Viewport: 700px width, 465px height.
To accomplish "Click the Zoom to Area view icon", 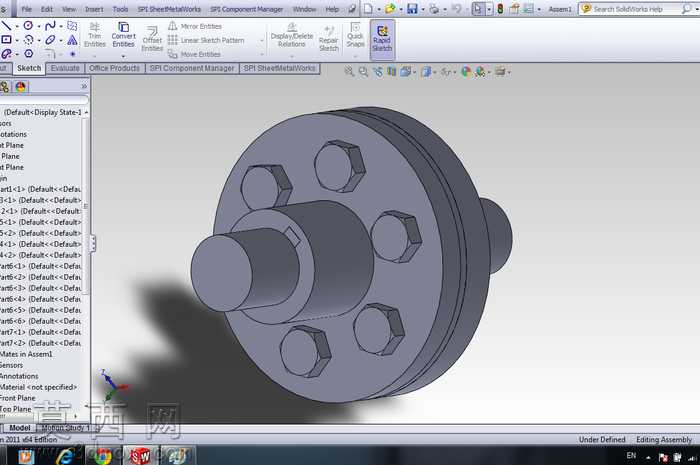I will (363, 71).
